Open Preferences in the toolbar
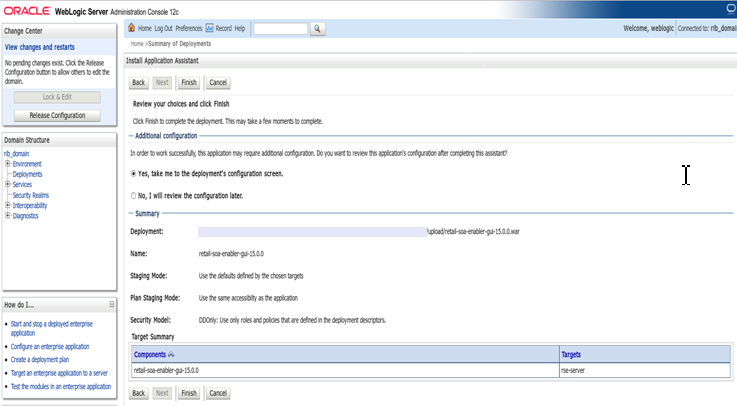Screen dimensions: 737x406 189,29
